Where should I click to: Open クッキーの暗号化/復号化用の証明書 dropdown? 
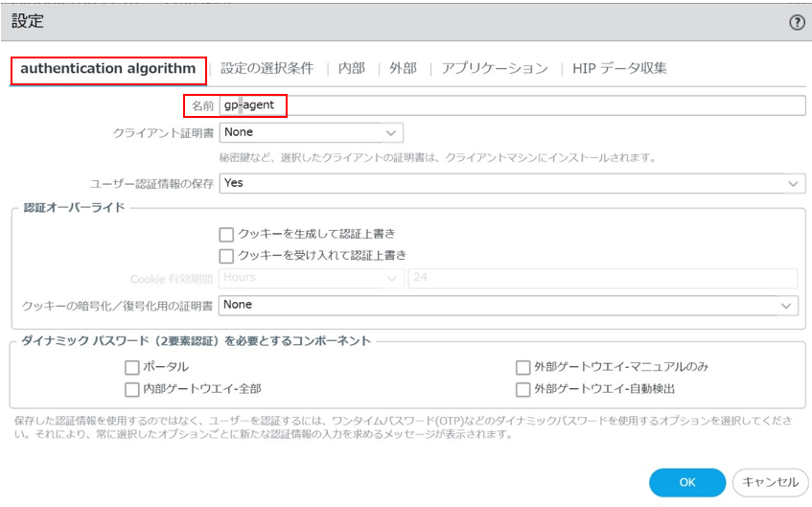tap(508, 306)
